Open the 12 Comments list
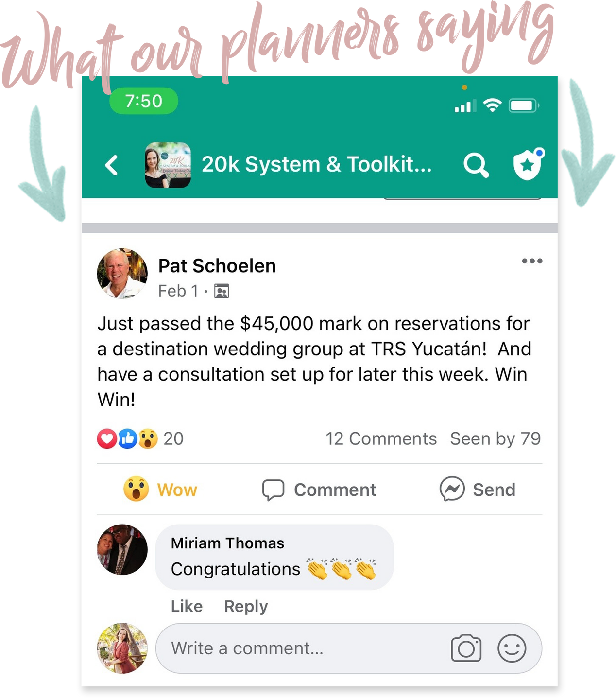616x700 pixels. [381, 439]
